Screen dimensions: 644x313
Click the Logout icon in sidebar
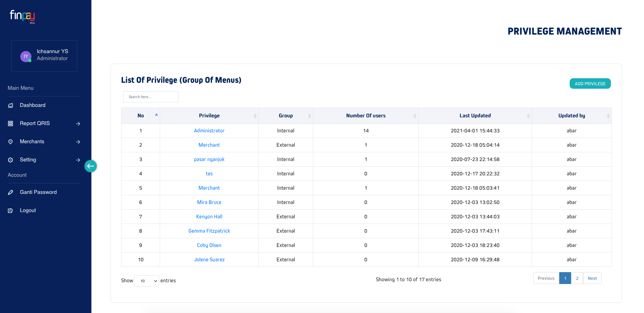tap(10, 210)
